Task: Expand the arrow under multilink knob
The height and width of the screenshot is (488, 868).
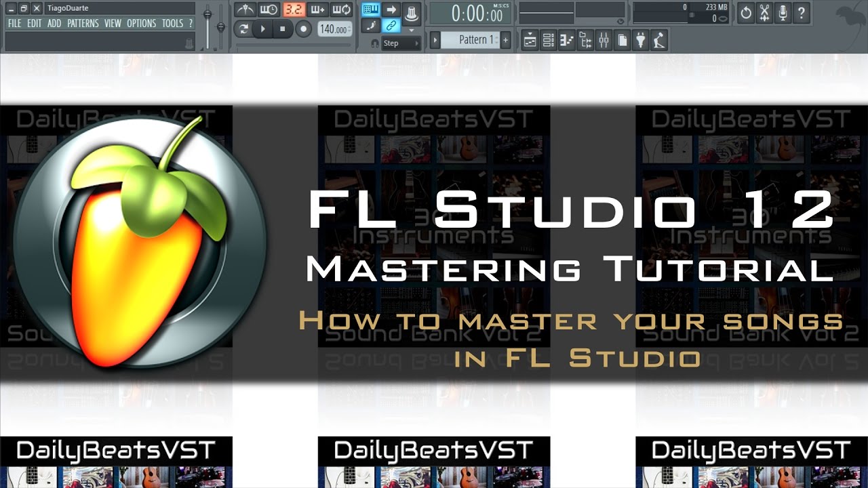Action: (x=411, y=30)
